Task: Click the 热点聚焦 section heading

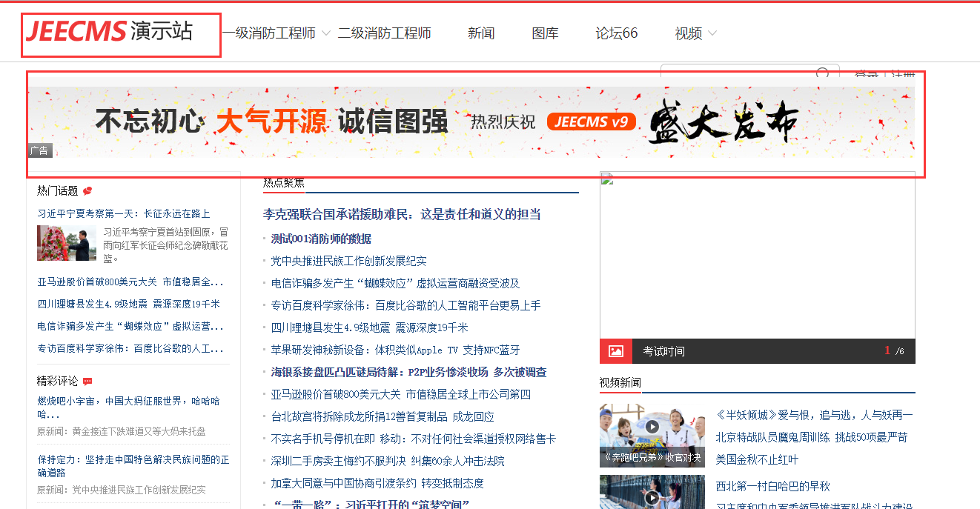Action: (284, 183)
